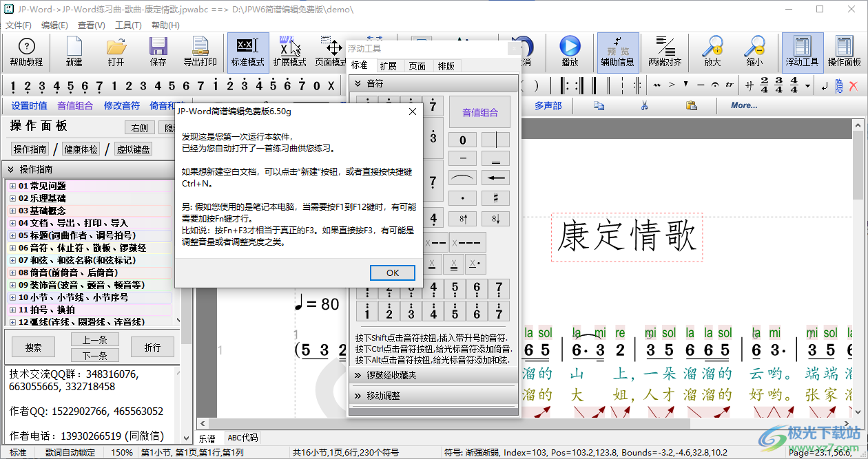Click the paste clipboard icon
This screenshot has width=868, height=459.
click(691, 105)
